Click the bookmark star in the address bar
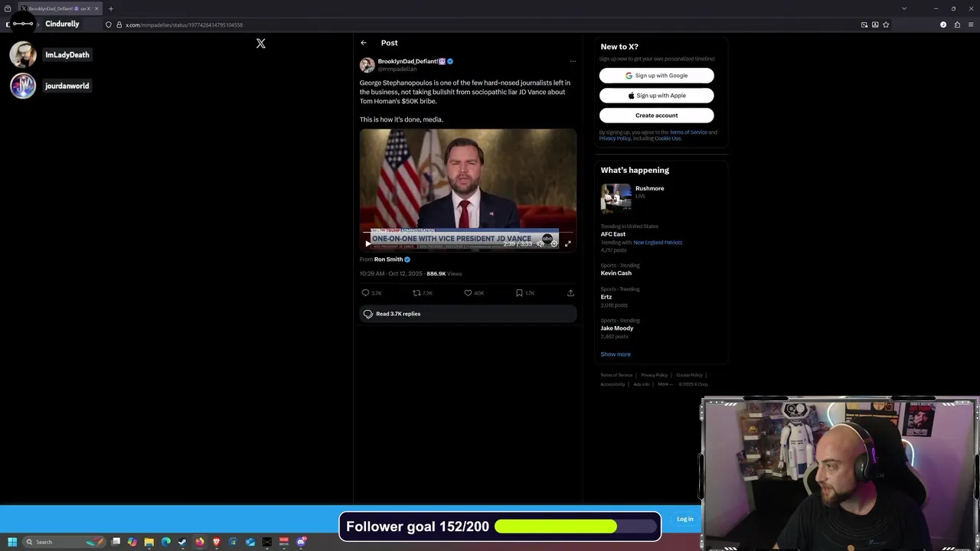Screen dimensions: 980x551 tap(886, 24)
